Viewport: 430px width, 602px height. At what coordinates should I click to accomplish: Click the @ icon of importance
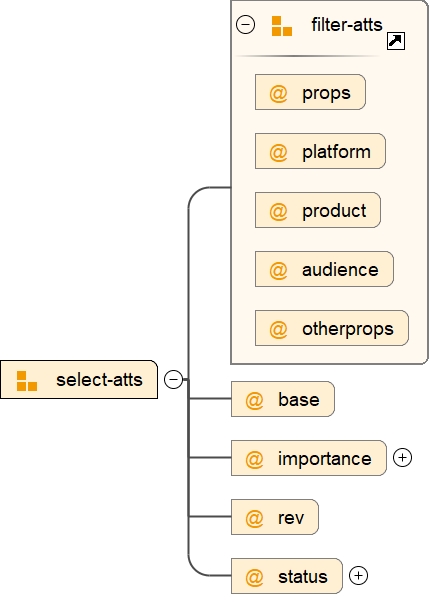point(254,459)
